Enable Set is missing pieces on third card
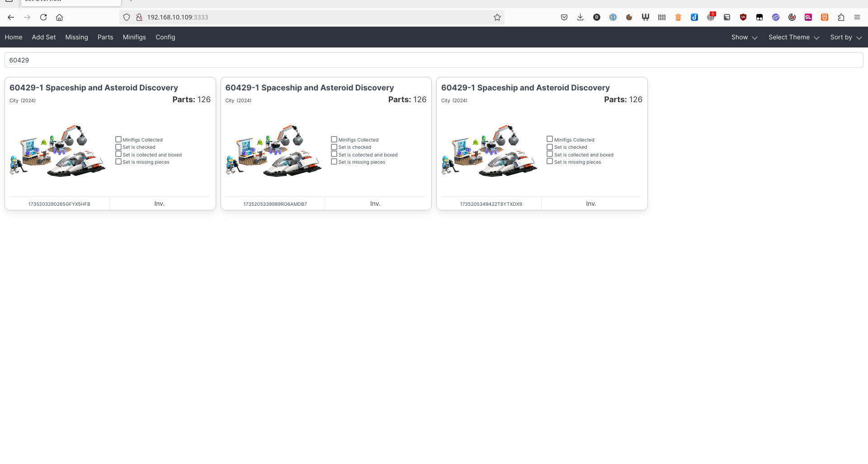 [x=550, y=161]
